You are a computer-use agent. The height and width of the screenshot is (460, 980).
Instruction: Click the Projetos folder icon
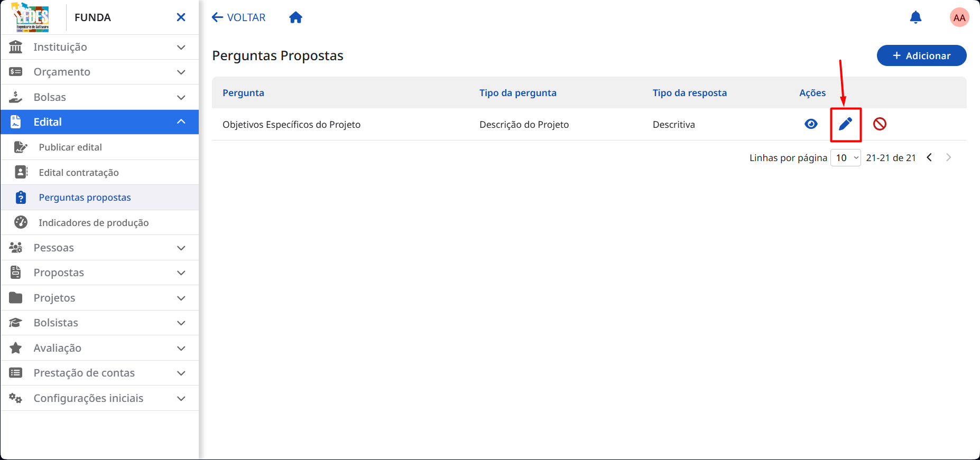16,298
